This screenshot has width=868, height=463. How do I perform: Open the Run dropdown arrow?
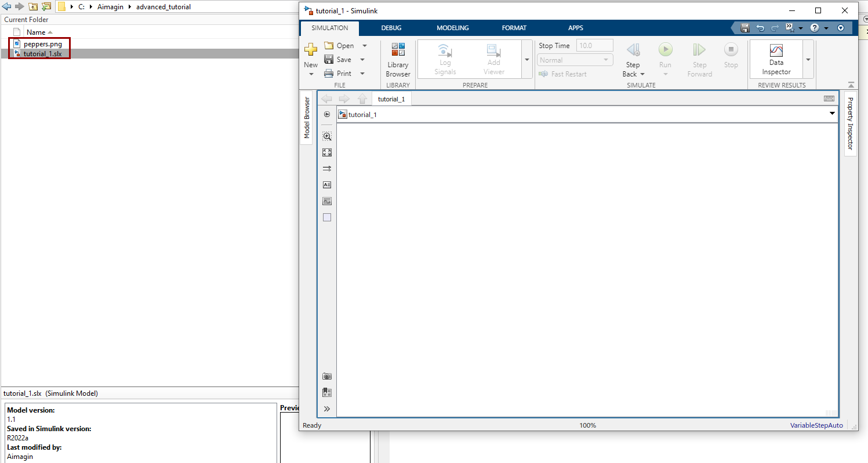[x=665, y=74]
